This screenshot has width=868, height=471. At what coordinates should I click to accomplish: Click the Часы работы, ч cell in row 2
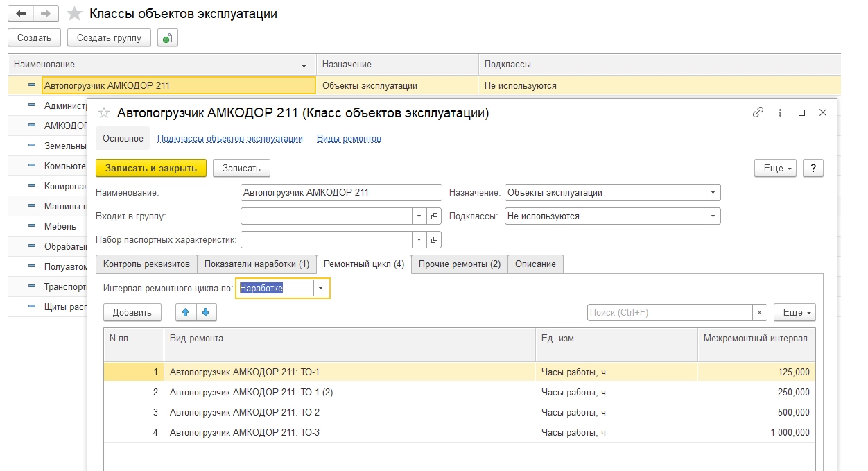[616, 393]
